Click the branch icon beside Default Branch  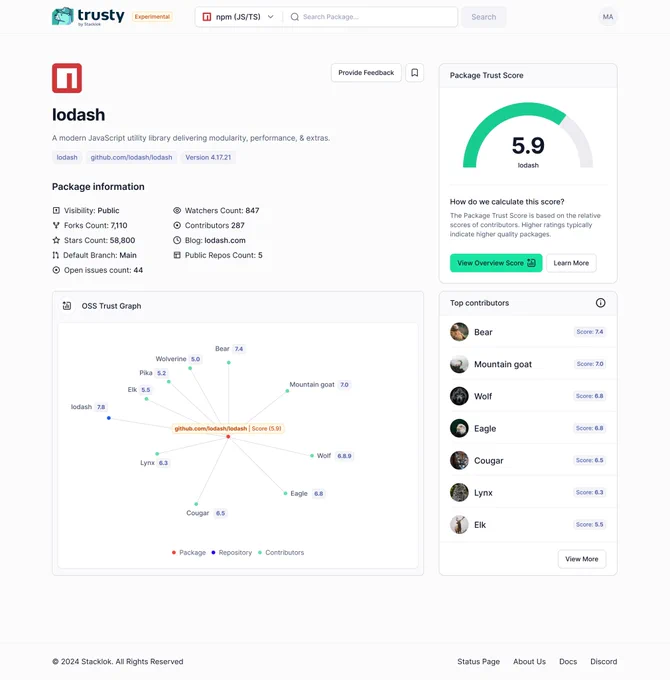[56, 255]
